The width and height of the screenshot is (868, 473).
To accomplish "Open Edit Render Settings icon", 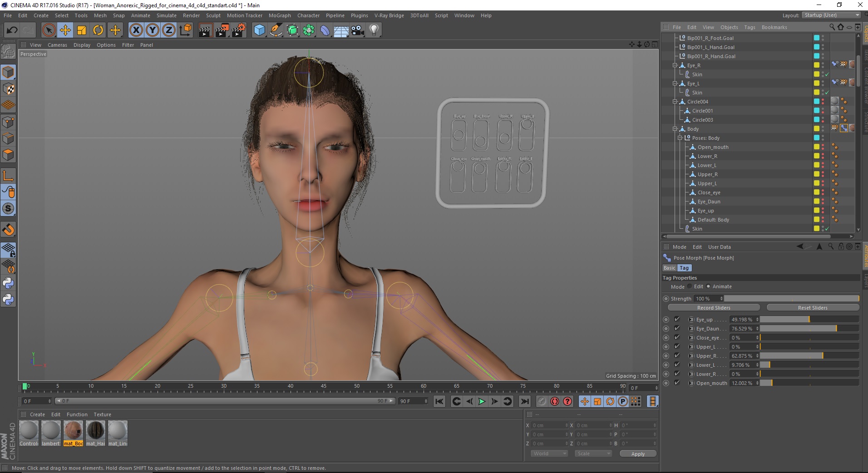I will 239,30.
